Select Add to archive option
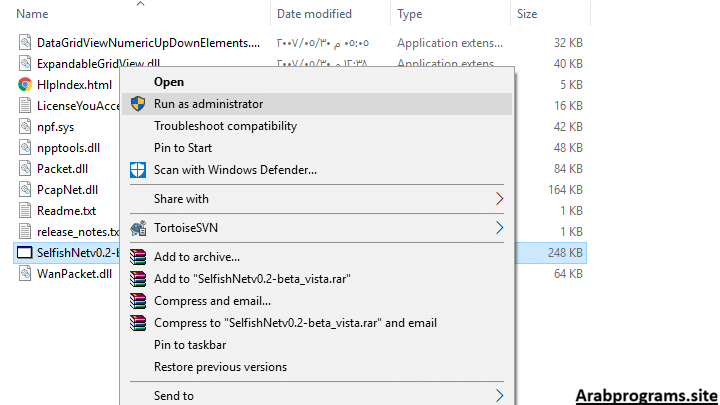The image size is (720, 405). pyautogui.click(x=317, y=257)
